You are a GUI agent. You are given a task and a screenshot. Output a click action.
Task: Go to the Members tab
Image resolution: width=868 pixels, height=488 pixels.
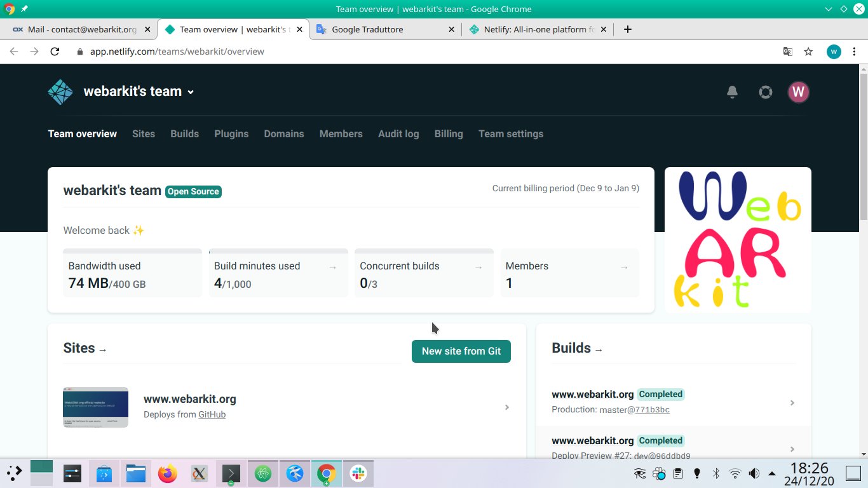click(x=341, y=134)
